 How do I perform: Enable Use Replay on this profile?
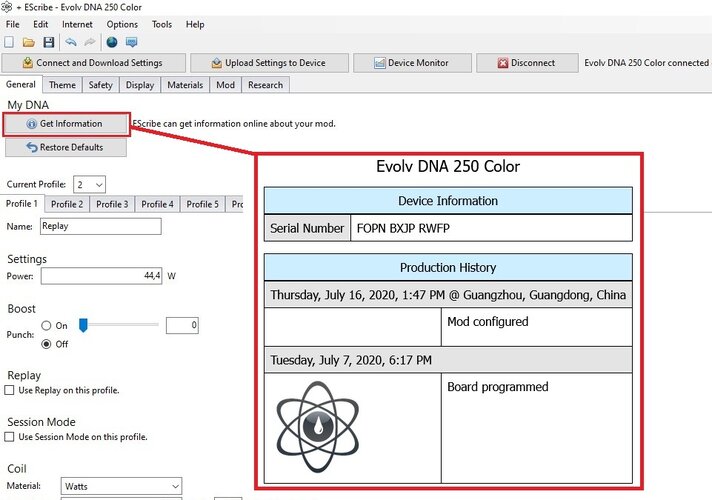(9, 390)
